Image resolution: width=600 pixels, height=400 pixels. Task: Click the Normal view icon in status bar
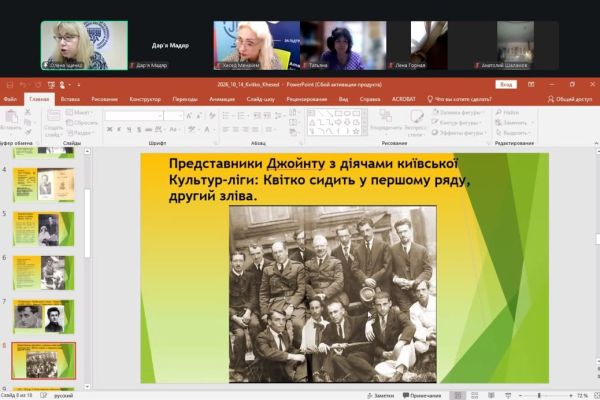coord(458,395)
